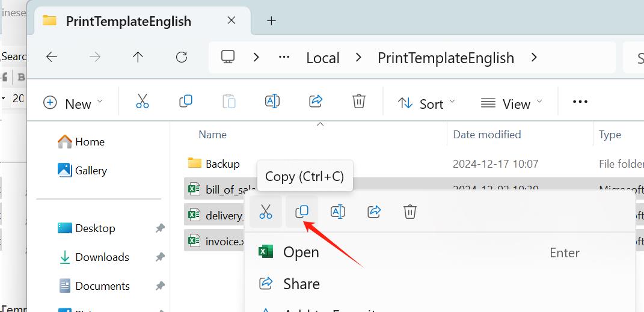Click toolbar Share icon
This screenshot has width=644, height=312.
point(316,102)
